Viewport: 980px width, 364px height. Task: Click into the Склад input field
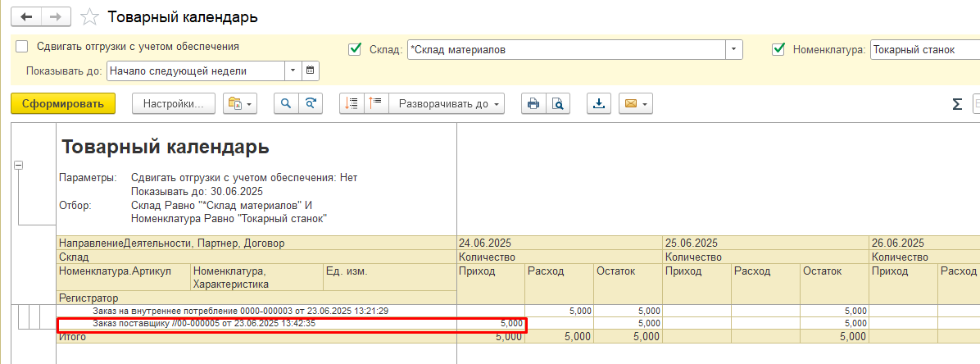(566, 49)
